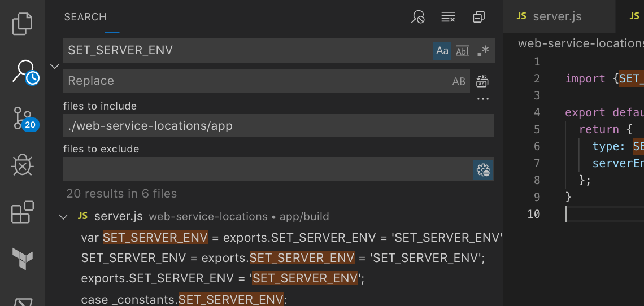644x306 pixels.
Task: Click the 'export' keyword on line 4
Action: pos(585,112)
